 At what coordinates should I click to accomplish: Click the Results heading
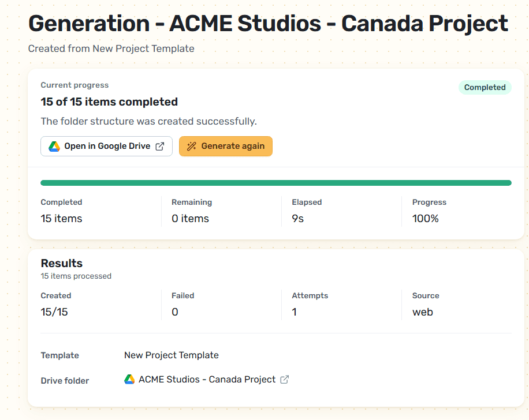(62, 263)
